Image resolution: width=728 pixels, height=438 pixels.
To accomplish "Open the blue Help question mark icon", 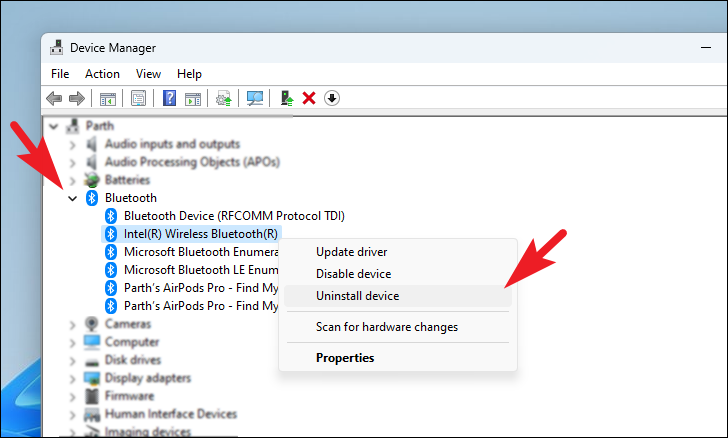I will [x=169, y=98].
